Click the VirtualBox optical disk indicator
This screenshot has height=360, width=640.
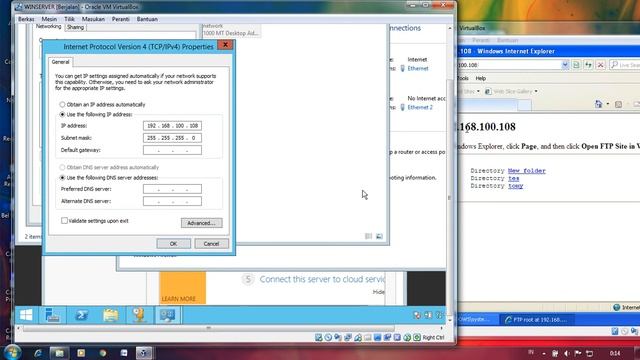pyautogui.click(x=328, y=338)
